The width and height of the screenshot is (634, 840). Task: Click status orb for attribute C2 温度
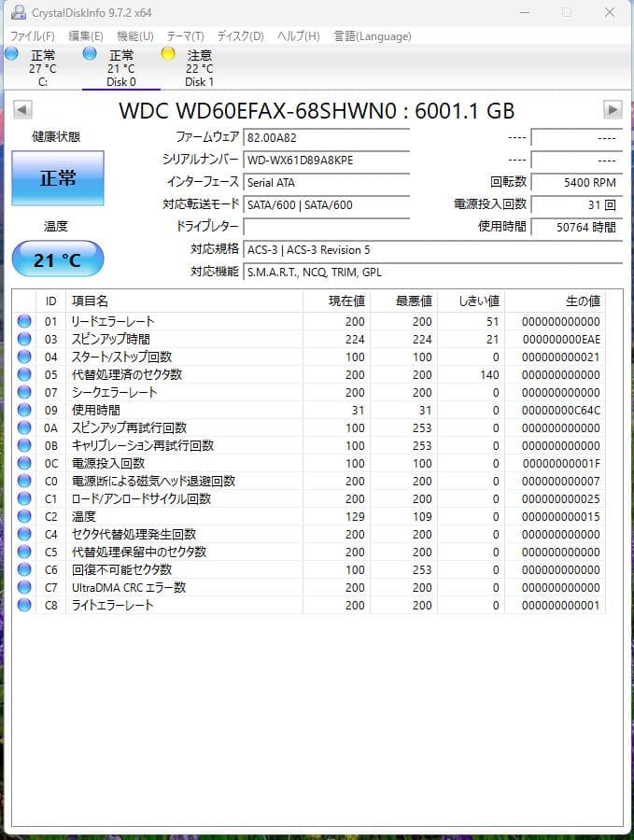(24, 516)
